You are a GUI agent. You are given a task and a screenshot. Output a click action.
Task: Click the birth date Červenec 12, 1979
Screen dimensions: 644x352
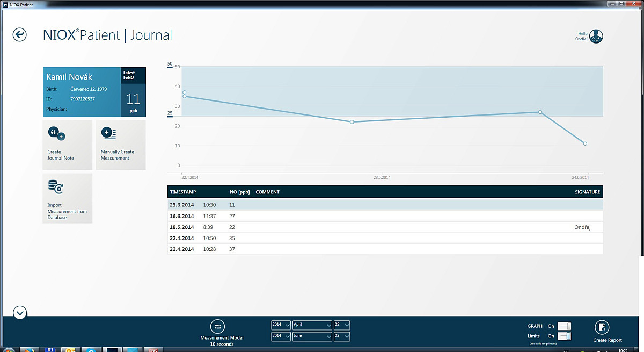pos(89,89)
